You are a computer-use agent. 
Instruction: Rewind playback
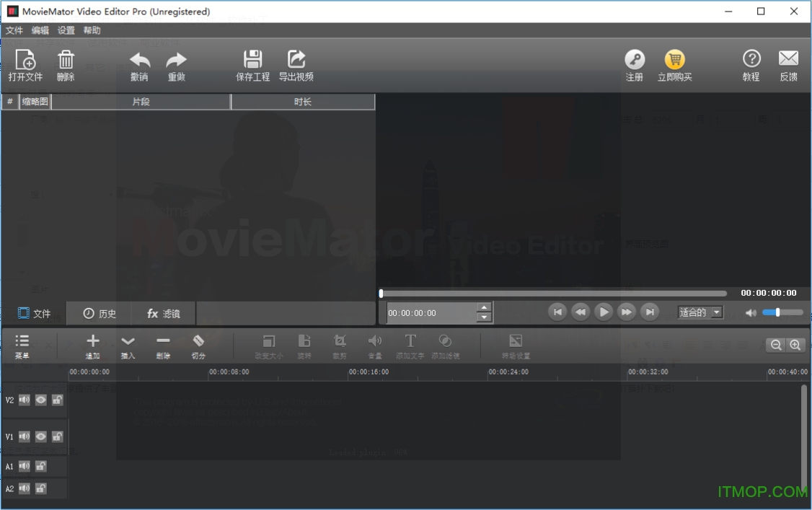(x=581, y=312)
